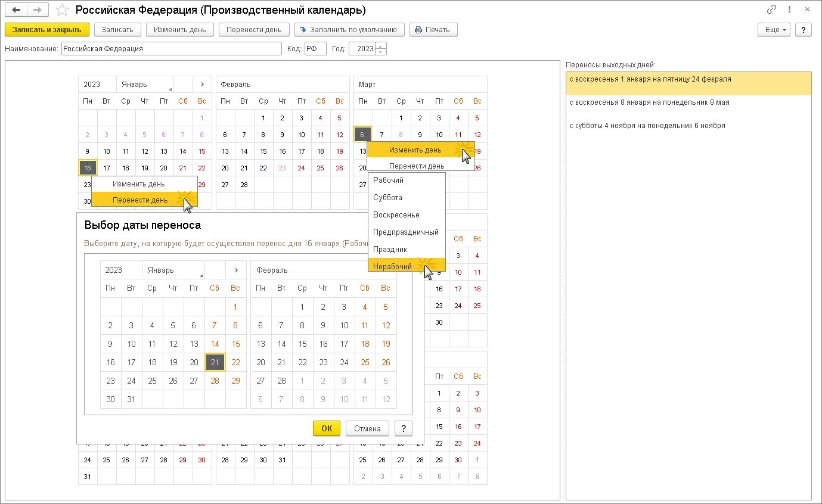The height and width of the screenshot is (504, 822).
Task: Select 1 March in the main calendar
Action: (x=401, y=118)
